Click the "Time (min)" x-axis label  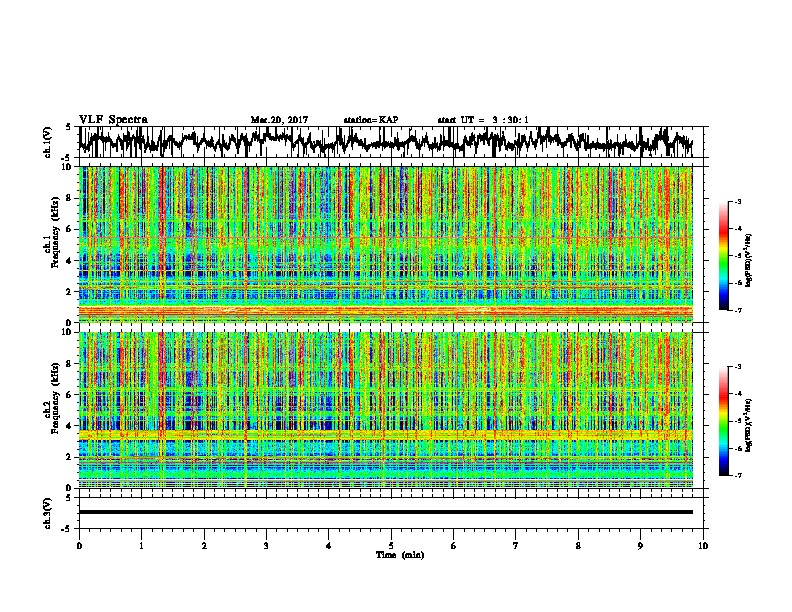[400, 555]
